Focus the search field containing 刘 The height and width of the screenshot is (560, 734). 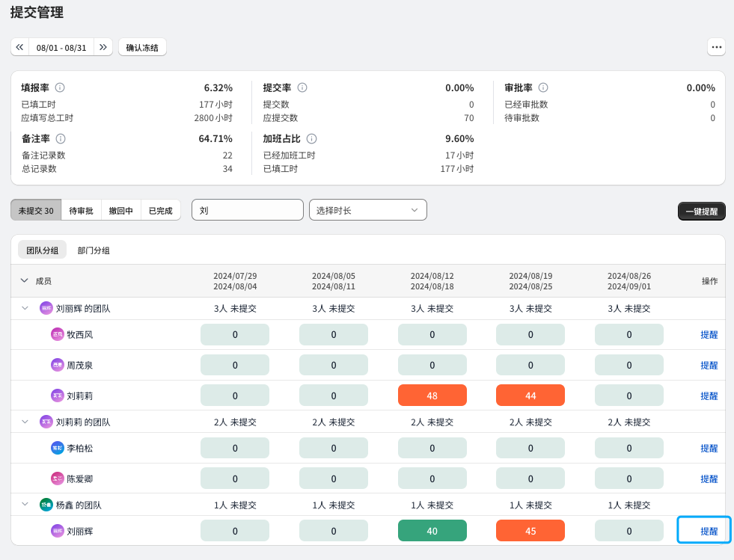tap(248, 210)
